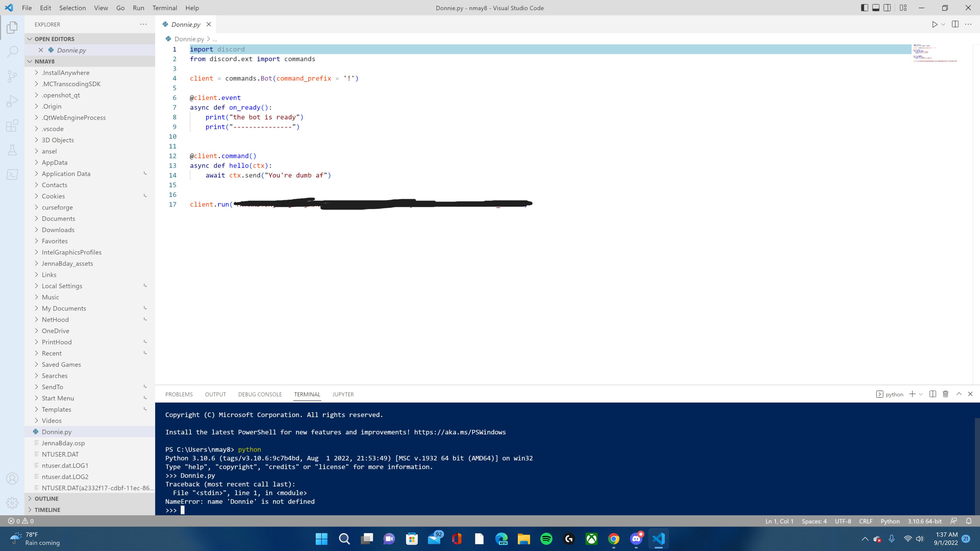This screenshot has width=980, height=551.
Task: Open the Extensions view
Action: (12, 126)
